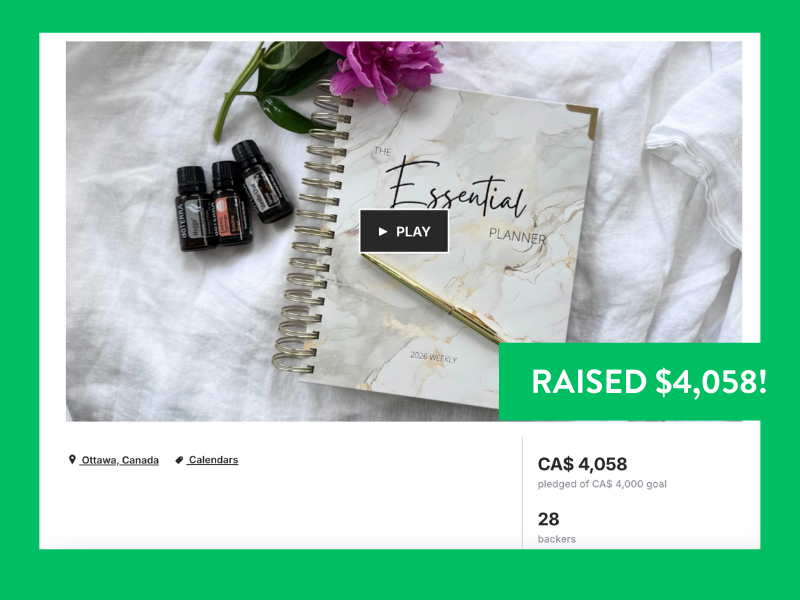
Task: Click the location pin icon beside Ottawa
Action: (x=72, y=460)
